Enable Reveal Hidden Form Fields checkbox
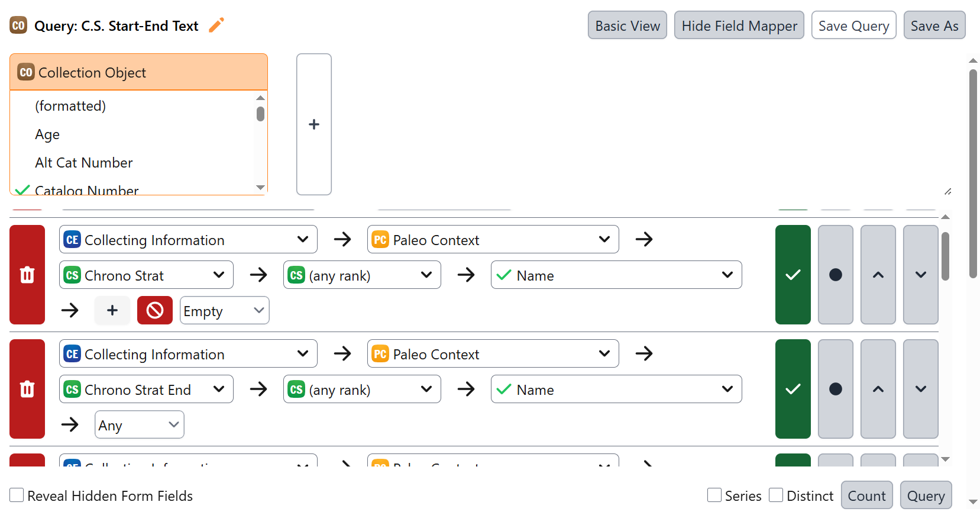The width and height of the screenshot is (980, 518). coord(17,496)
